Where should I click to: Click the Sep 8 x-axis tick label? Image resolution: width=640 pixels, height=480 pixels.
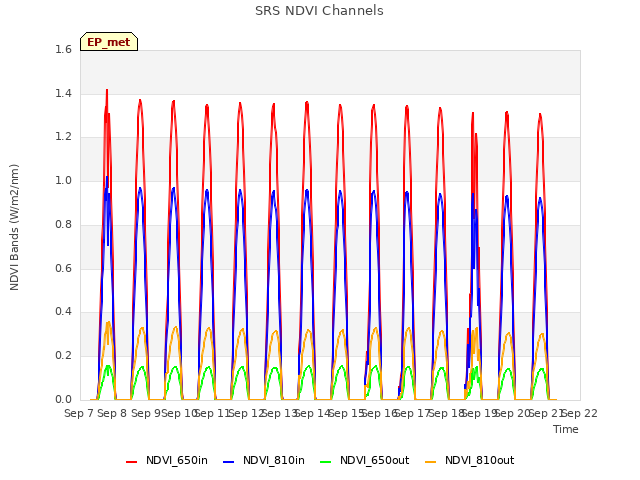112,413
